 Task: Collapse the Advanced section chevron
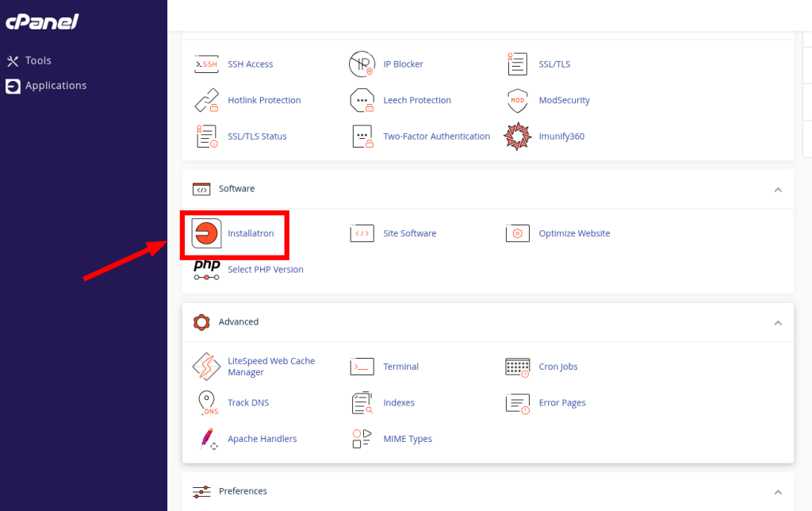(x=778, y=323)
